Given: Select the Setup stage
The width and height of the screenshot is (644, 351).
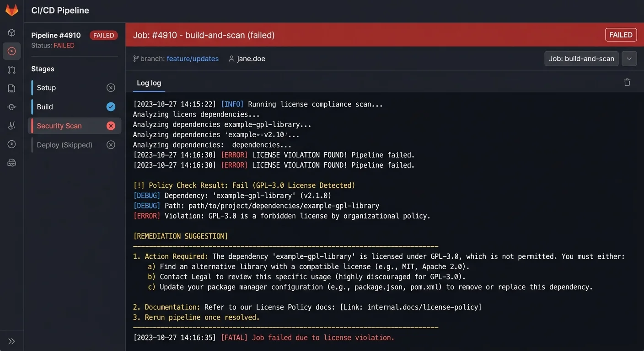Looking at the screenshot, I should coord(75,88).
